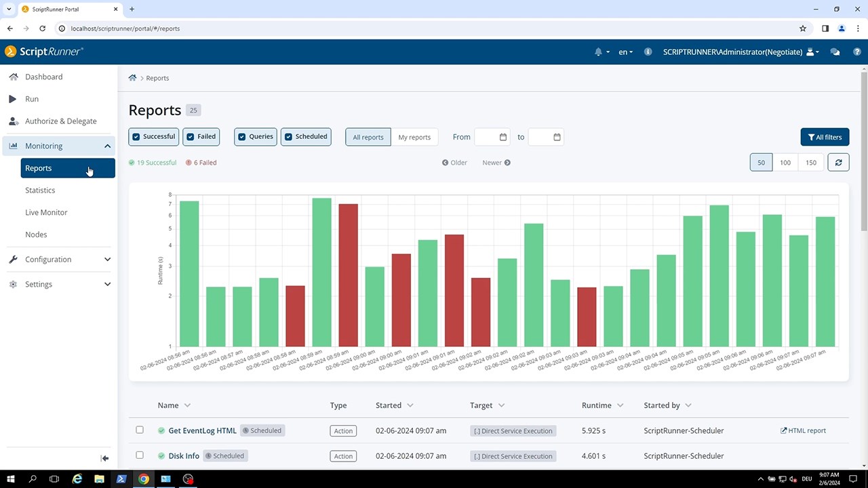This screenshot has height=488, width=868.
Task: Set page size to 100
Action: pos(785,163)
